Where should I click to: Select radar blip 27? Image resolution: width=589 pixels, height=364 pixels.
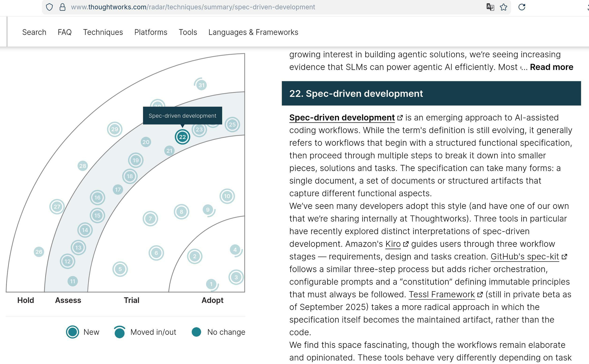(57, 207)
